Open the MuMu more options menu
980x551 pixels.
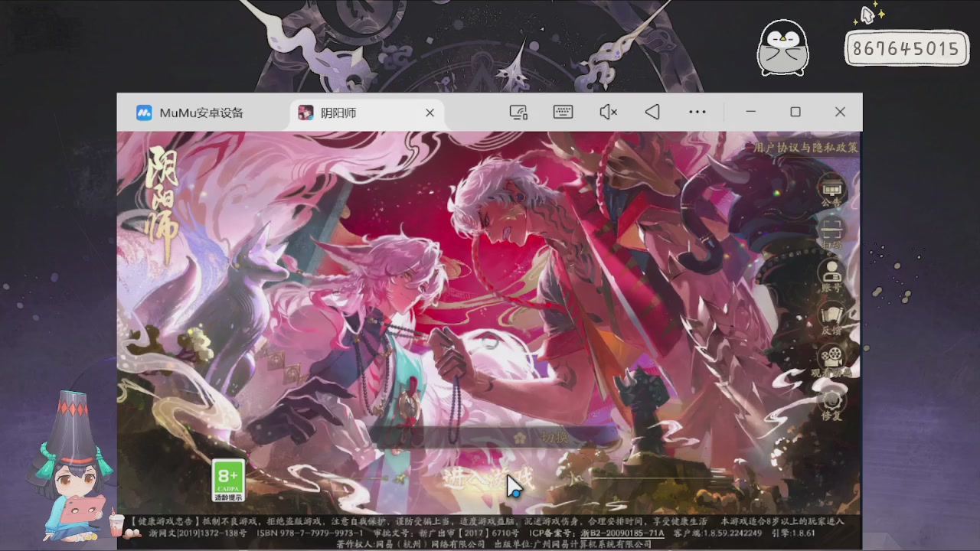697,112
